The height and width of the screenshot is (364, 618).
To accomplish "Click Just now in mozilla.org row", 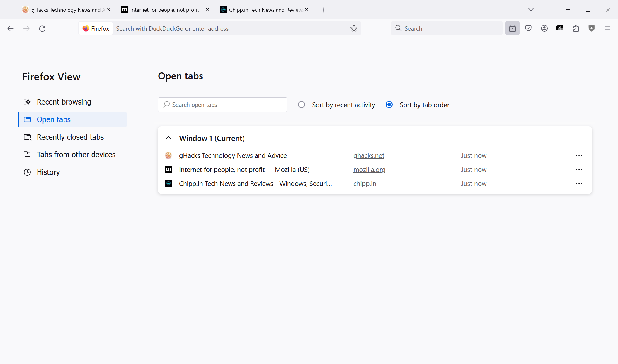I will (474, 170).
